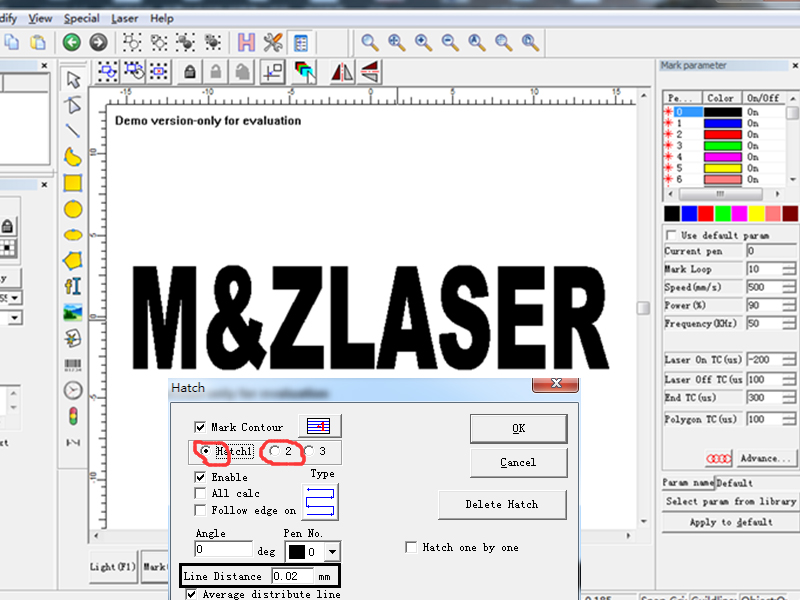Click Apply to default button
The width and height of the screenshot is (800, 600).
(731, 522)
